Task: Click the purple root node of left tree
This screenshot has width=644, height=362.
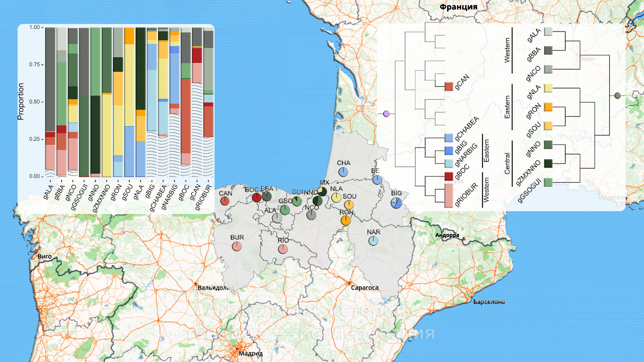Action: pyautogui.click(x=386, y=114)
